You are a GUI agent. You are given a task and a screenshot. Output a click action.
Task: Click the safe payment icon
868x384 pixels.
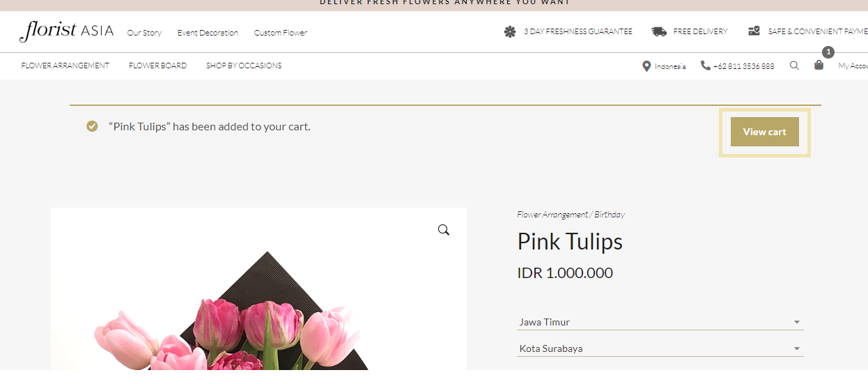click(x=754, y=31)
